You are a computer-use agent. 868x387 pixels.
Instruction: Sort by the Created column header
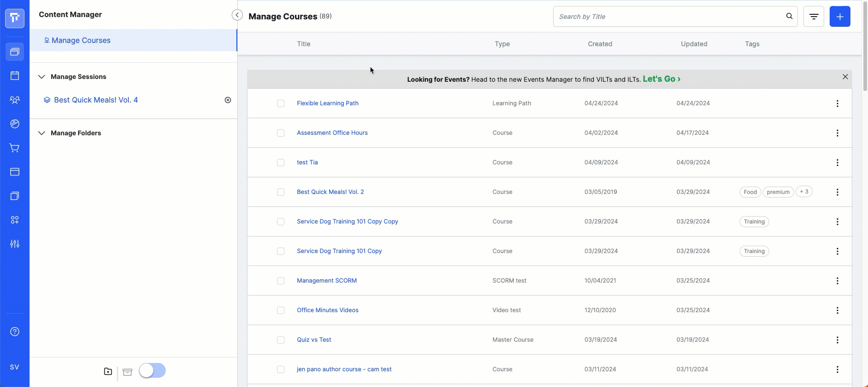tap(600, 44)
